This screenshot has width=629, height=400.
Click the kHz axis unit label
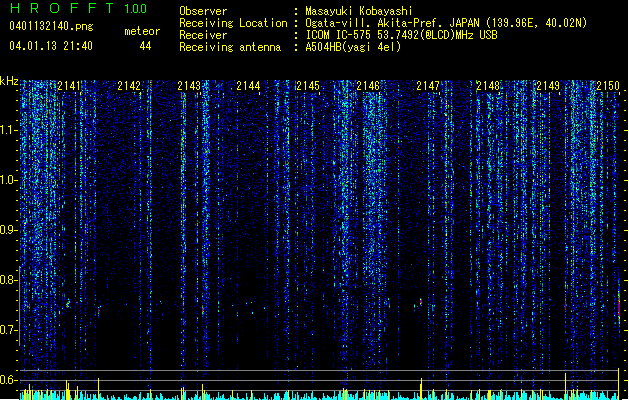pyautogui.click(x=9, y=81)
